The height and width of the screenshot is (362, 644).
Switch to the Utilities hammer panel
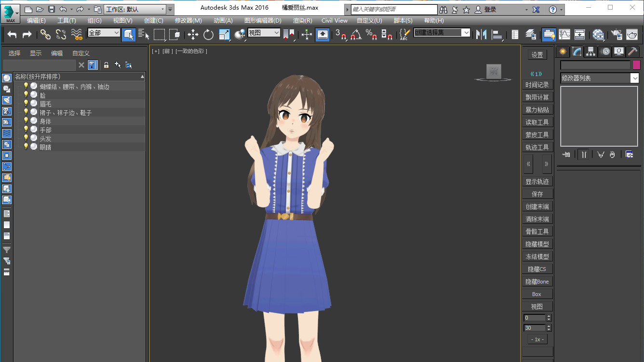pos(633,52)
